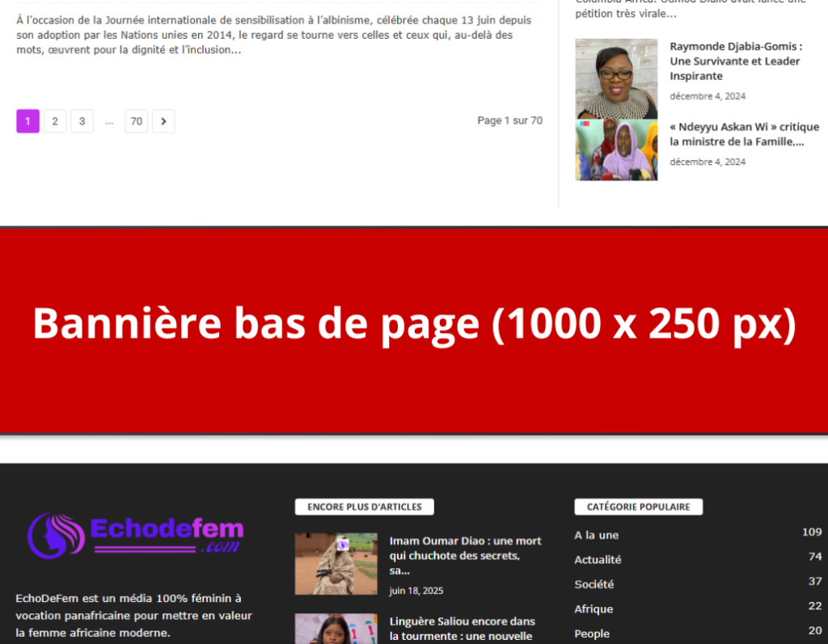Jump to last page 70
The height and width of the screenshot is (644, 828).
tap(136, 121)
